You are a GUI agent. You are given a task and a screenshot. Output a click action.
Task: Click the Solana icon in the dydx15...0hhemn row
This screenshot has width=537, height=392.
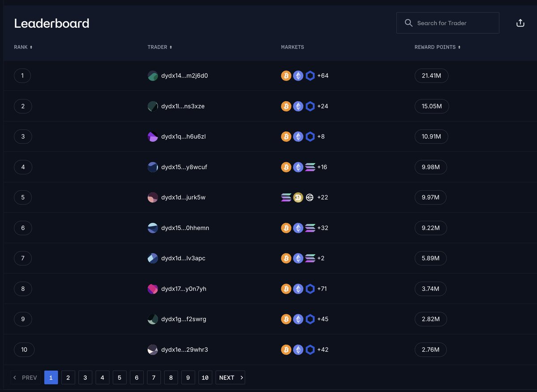point(310,228)
